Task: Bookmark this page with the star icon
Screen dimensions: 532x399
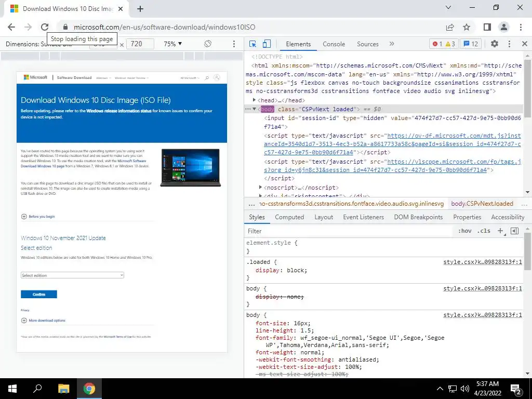Action: coord(467,27)
